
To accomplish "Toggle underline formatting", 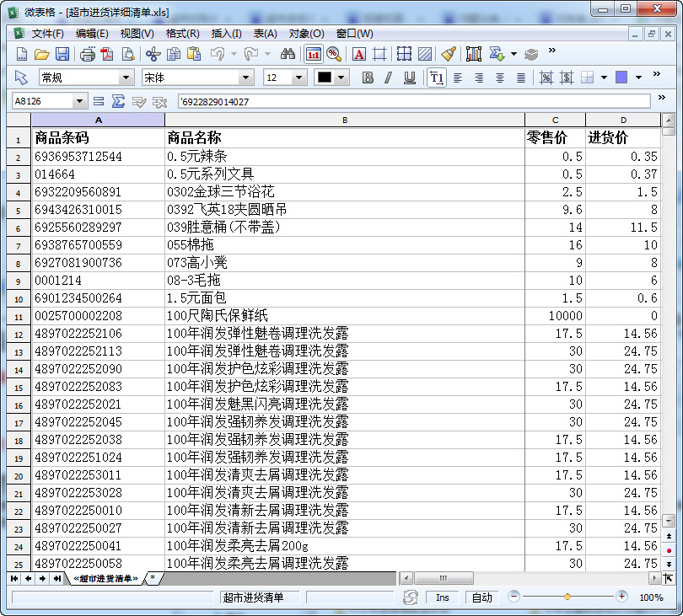I will point(410,78).
